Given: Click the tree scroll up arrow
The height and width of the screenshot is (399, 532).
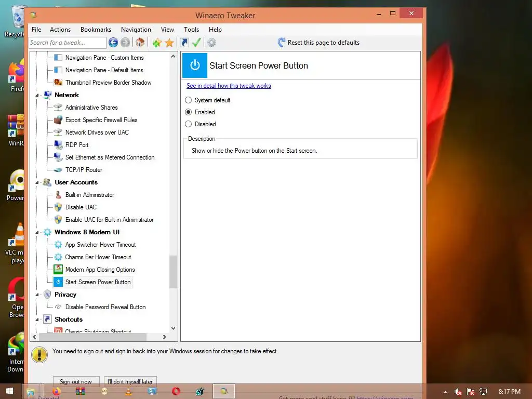Looking at the screenshot, I should [174, 56].
